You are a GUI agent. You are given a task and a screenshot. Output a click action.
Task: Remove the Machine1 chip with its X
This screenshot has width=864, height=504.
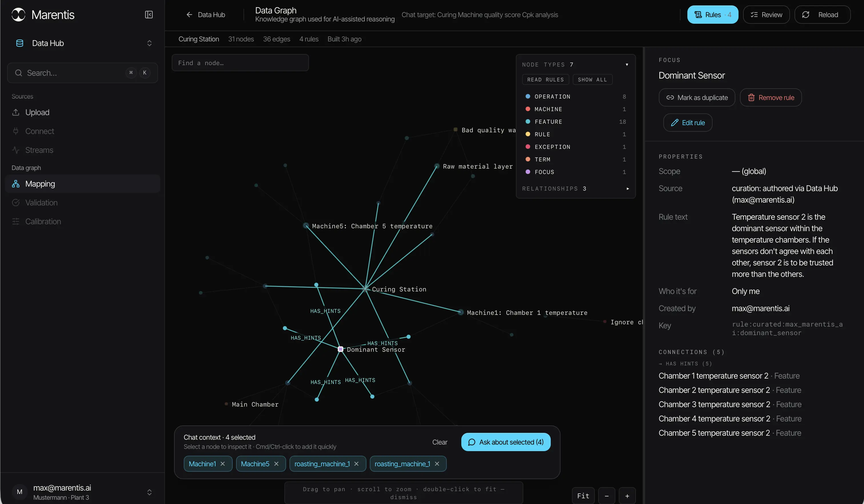pyautogui.click(x=223, y=464)
